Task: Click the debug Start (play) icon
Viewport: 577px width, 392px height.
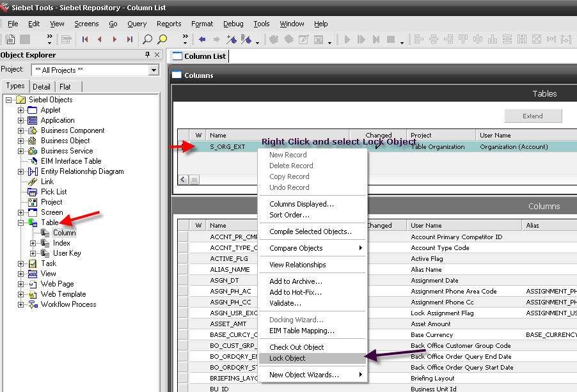Action: 347,39
